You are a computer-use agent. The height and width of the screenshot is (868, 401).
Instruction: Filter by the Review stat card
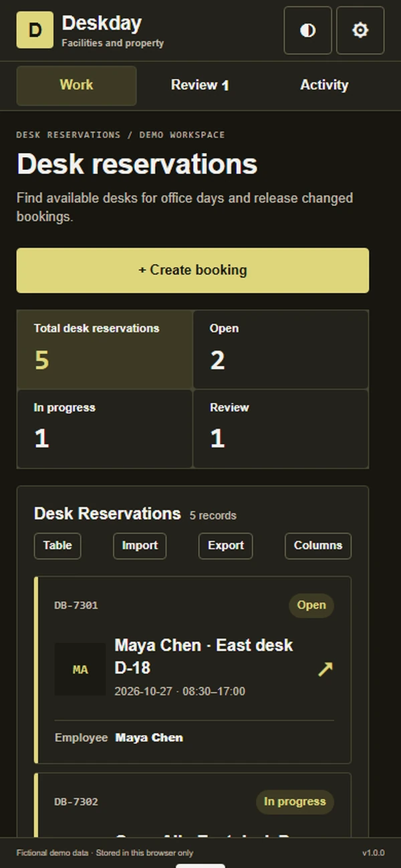tap(281, 429)
